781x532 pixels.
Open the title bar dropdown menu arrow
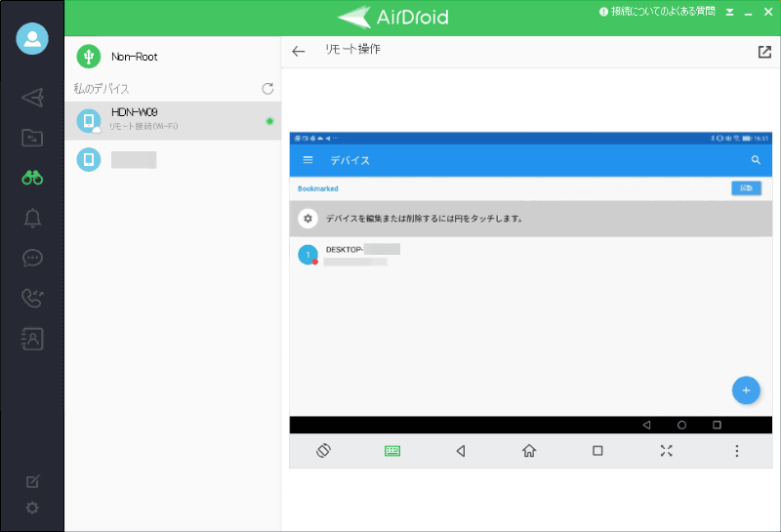point(729,12)
